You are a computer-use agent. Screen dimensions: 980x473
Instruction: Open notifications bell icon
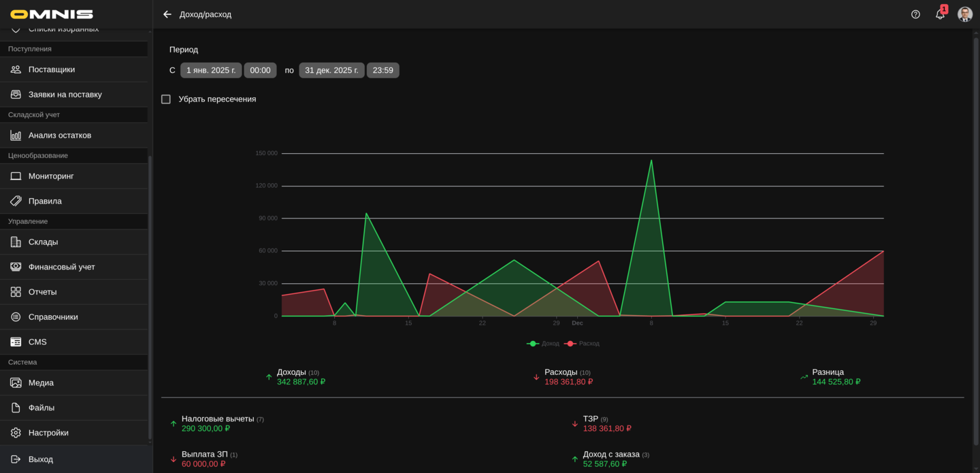(940, 14)
